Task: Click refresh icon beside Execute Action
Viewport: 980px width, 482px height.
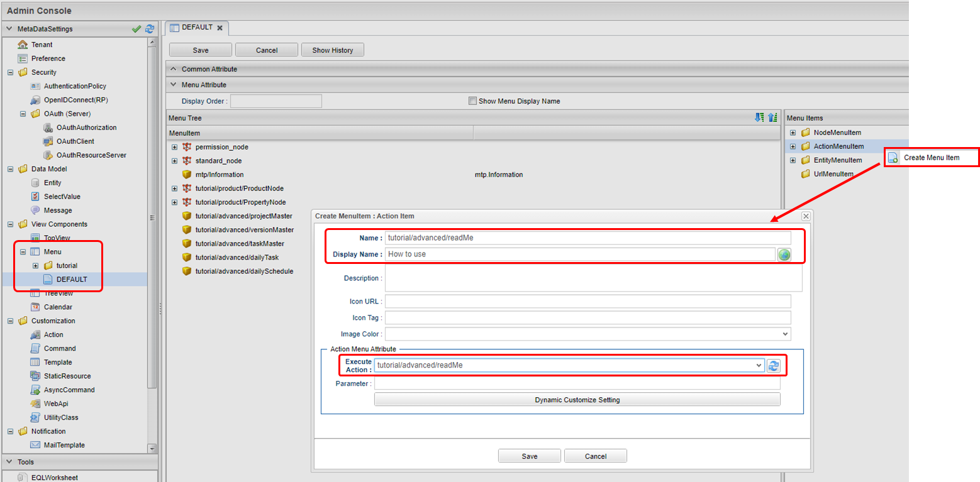Action: [774, 366]
